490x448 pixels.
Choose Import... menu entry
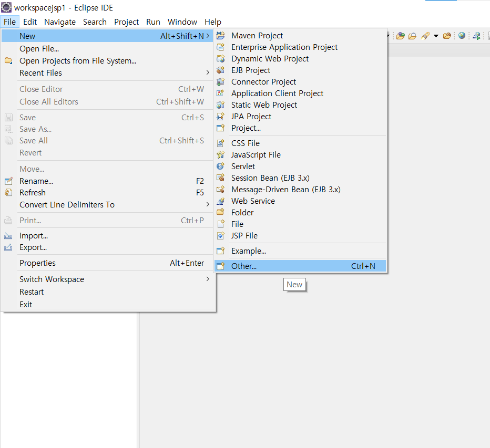pos(108,236)
